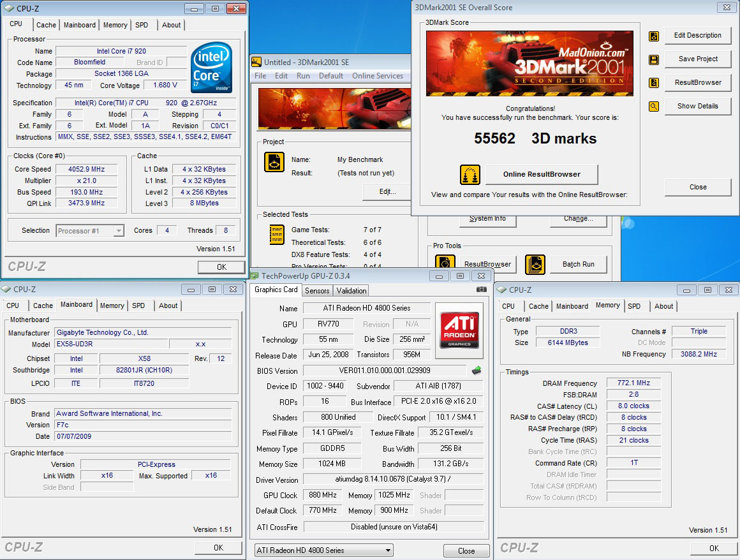Viewport: 740px width, 560px height.
Task: Click the Edit Description icon in 3DMark score window
Action: [x=654, y=36]
